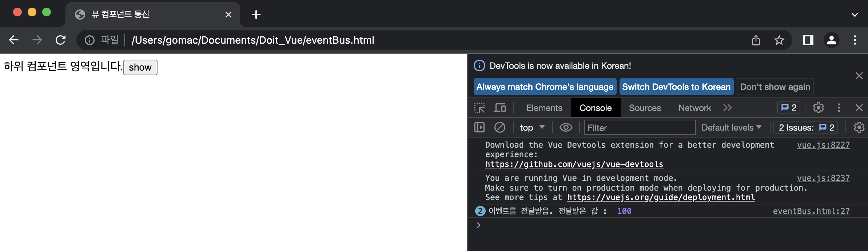The height and width of the screenshot is (251, 868).
Task: Open the eventBus.html:27 source link
Action: click(x=811, y=211)
